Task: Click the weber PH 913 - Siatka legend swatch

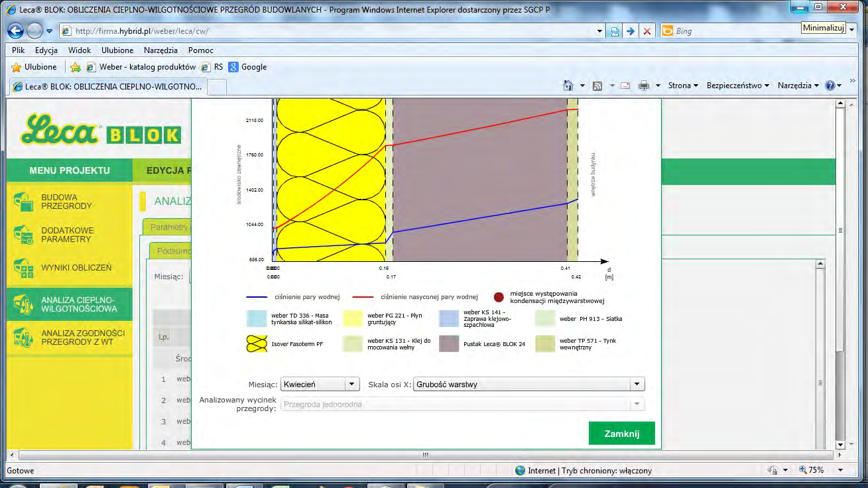Action: click(545, 319)
